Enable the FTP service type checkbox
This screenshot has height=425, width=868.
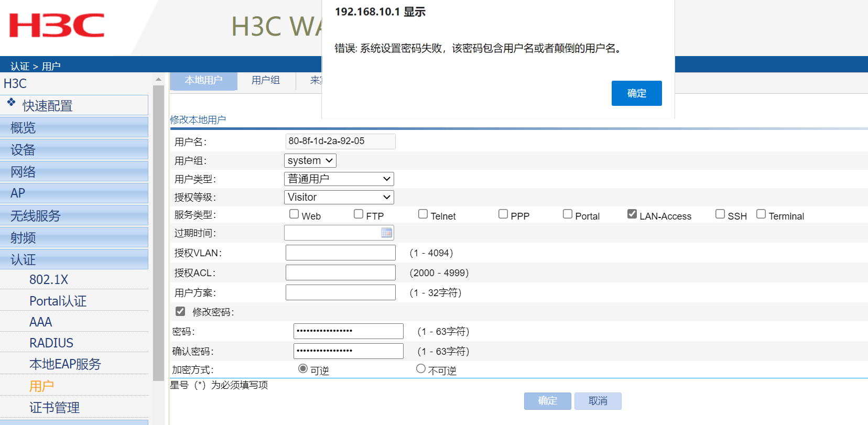(x=359, y=214)
